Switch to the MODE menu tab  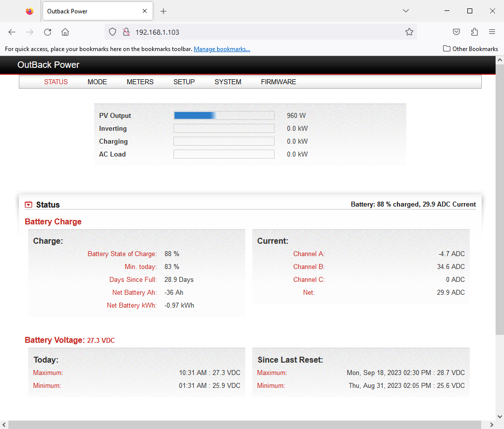pyautogui.click(x=97, y=82)
